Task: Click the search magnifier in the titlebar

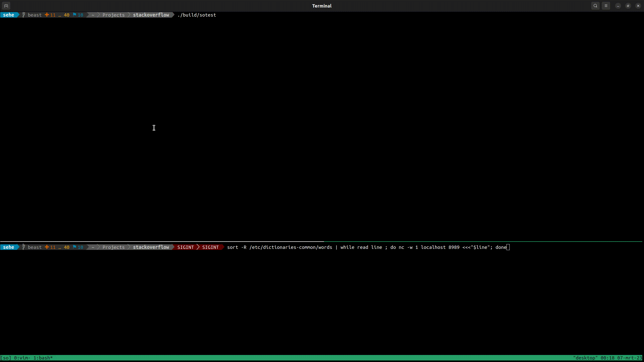Action: pyautogui.click(x=595, y=6)
